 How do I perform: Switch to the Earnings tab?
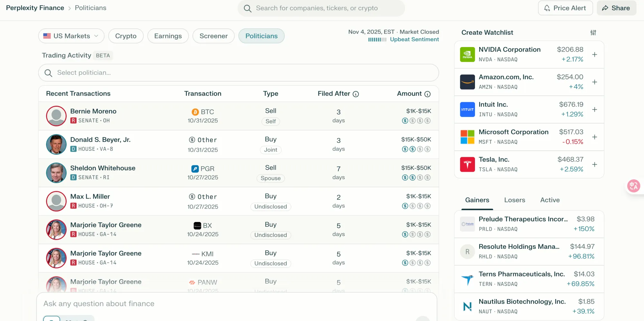click(168, 36)
